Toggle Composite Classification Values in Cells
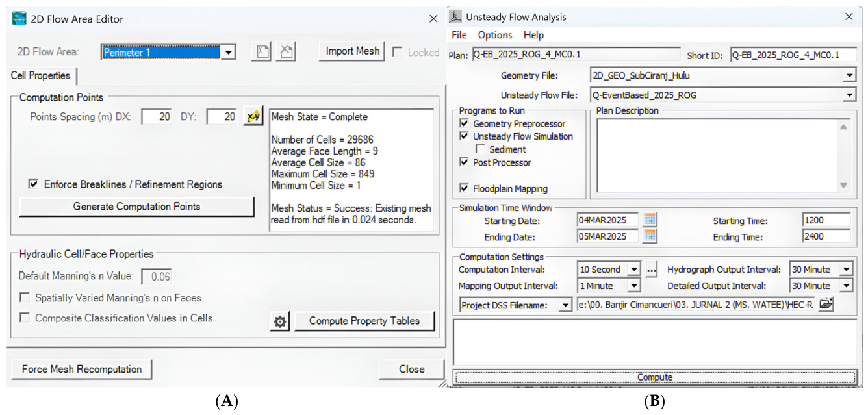This screenshot has width=868, height=415. [25, 318]
